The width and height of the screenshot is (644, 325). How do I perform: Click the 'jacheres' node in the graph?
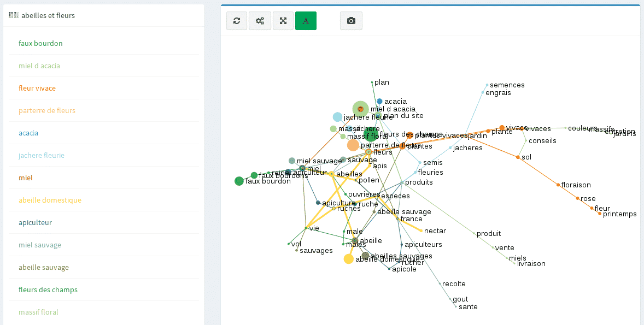[450, 147]
